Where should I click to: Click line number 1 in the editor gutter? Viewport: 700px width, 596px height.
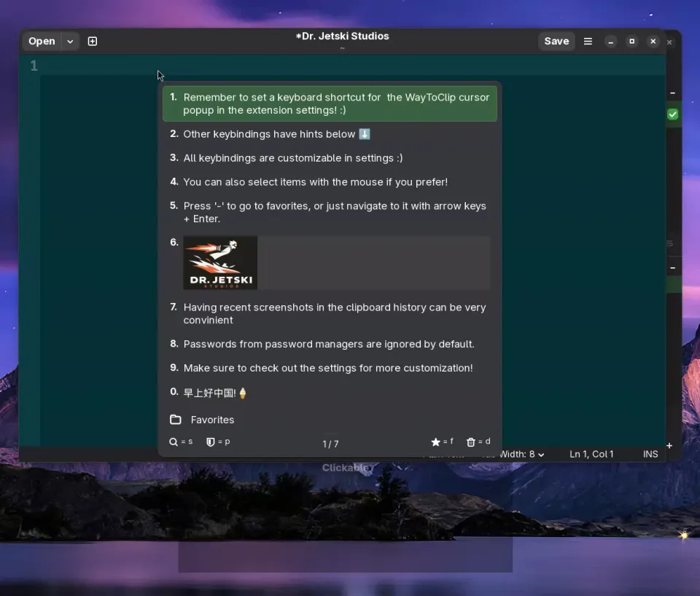(x=34, y=66)
